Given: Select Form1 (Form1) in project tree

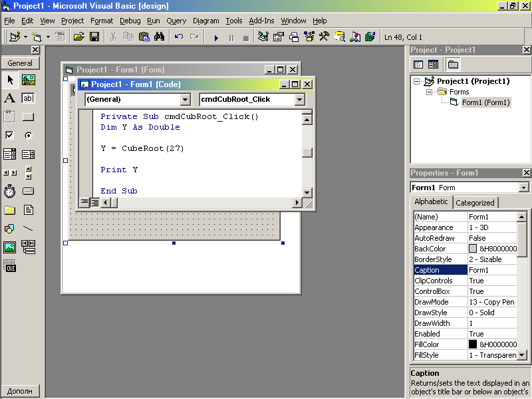Looking at the screenshot, I should (x=486, y=102).
